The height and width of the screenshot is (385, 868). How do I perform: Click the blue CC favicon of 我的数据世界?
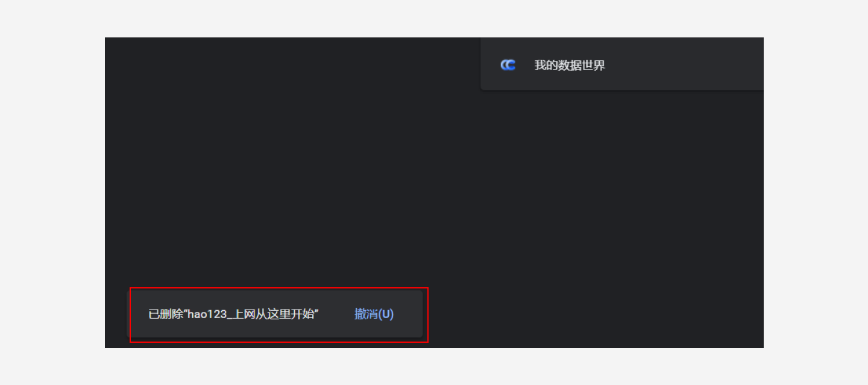point(508,65)
